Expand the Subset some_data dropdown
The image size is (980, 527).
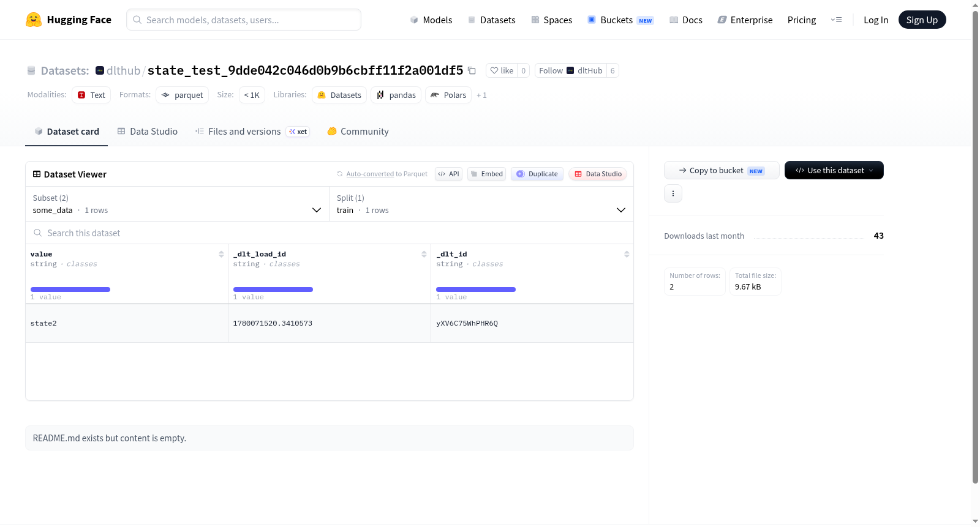[x=177, y=204]
